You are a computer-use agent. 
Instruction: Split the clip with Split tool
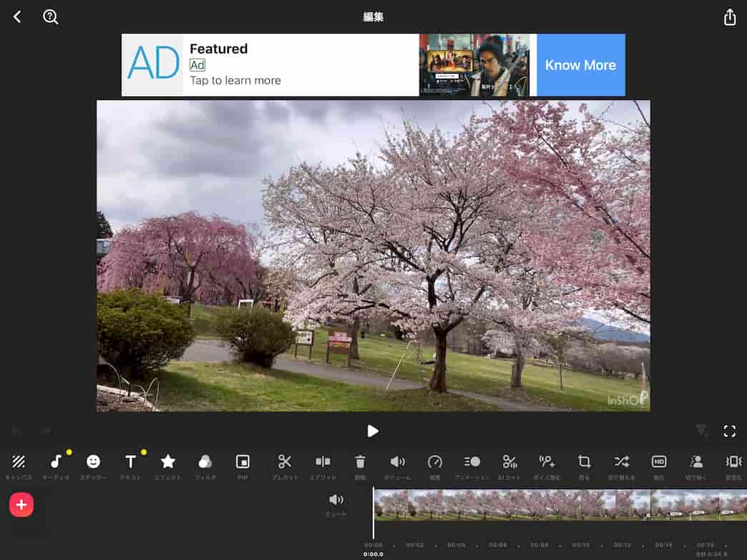coord(323,462)
